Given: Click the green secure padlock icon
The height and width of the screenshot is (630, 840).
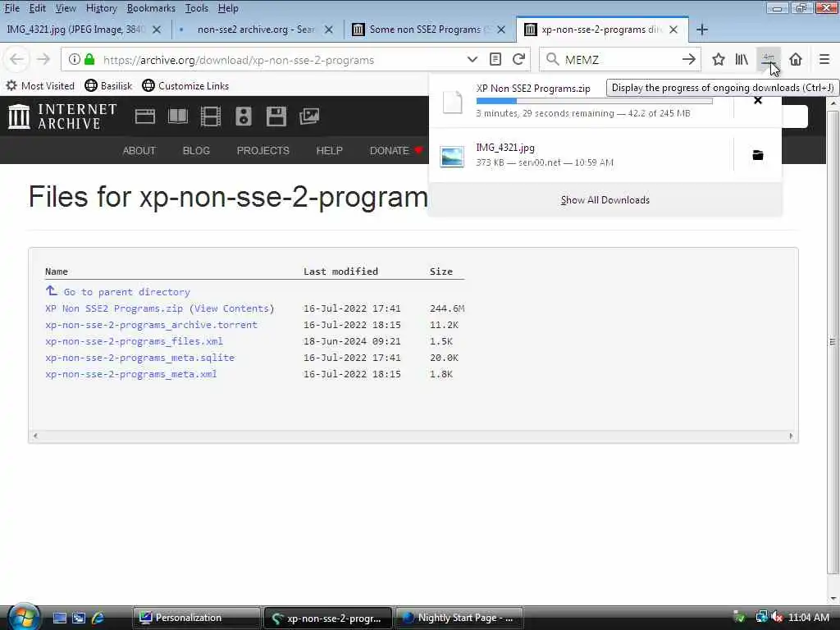Looking at the screenshot, I should click(x=89, y=59).
